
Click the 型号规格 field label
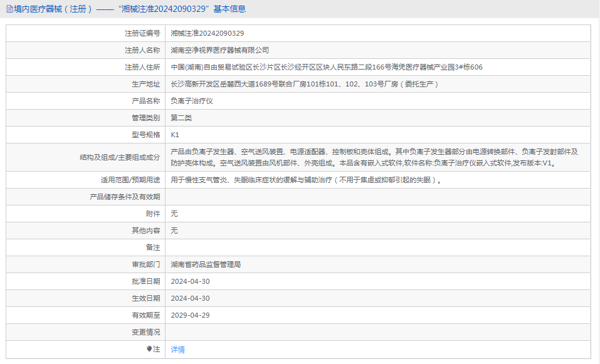point(146,135)
